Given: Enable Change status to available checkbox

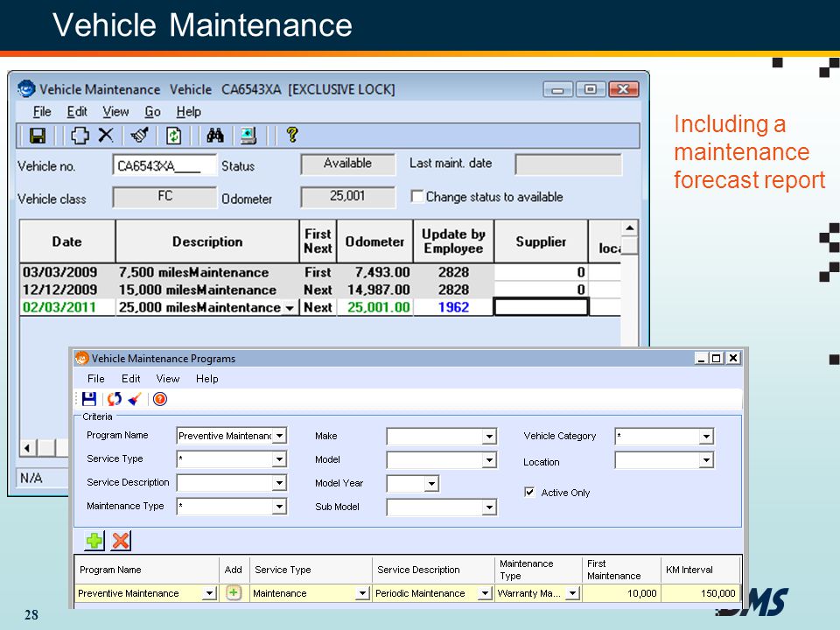Looking at the screenshot, I should click(x=416, y=196).
